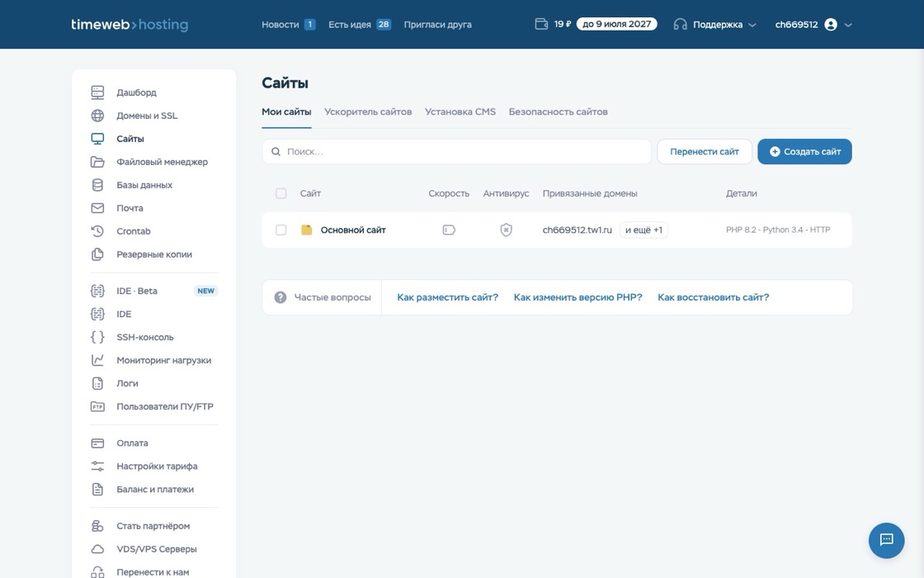Viewport: 924px width, 578px height.
Task: Open the Основной сайт row name
Action: click(x=353, y=230)
